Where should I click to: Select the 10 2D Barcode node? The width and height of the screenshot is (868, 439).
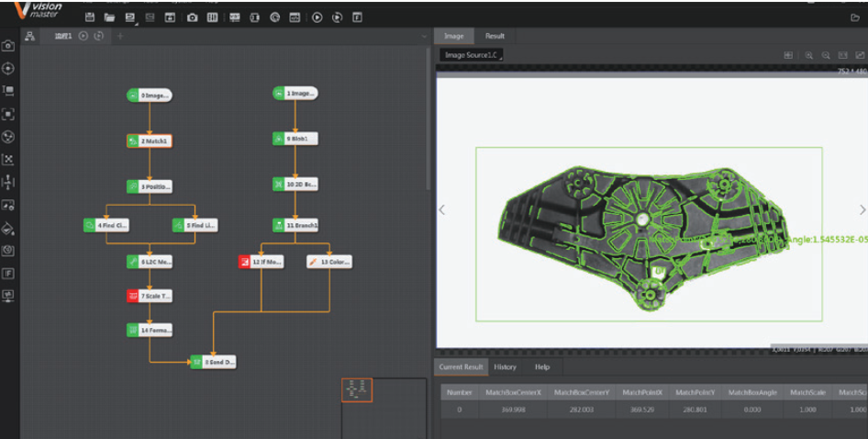point(295,184)
